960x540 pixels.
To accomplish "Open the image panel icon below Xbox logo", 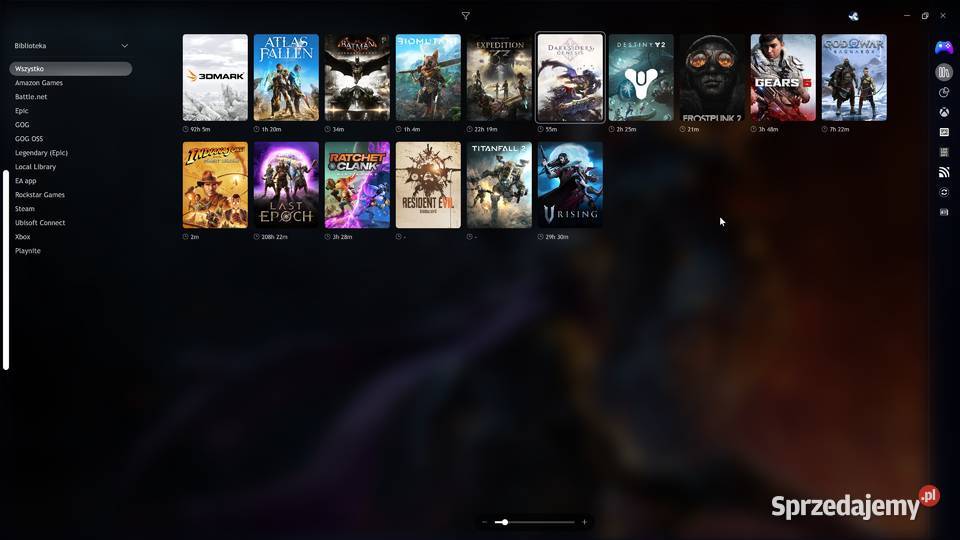I will 944,132.
